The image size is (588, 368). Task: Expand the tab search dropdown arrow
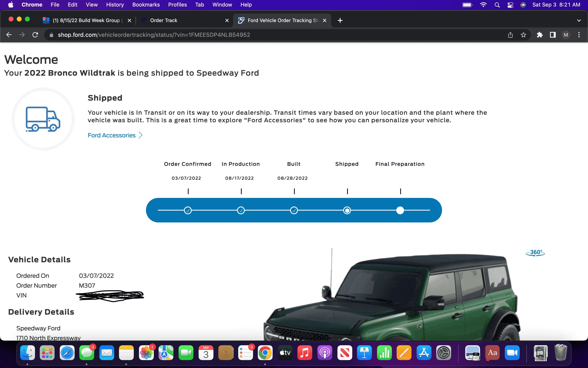point(579,20)
